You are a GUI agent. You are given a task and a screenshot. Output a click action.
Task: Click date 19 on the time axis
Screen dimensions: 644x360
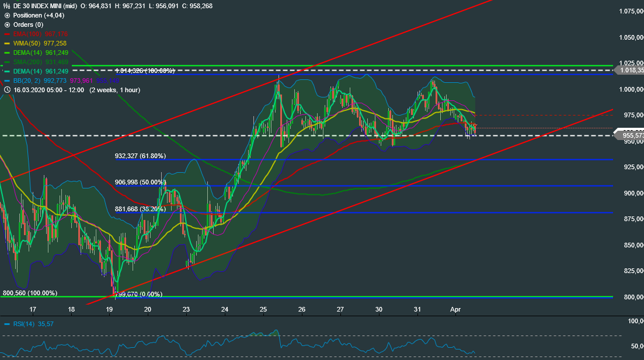pyautogui.click(x=109, y=309)
